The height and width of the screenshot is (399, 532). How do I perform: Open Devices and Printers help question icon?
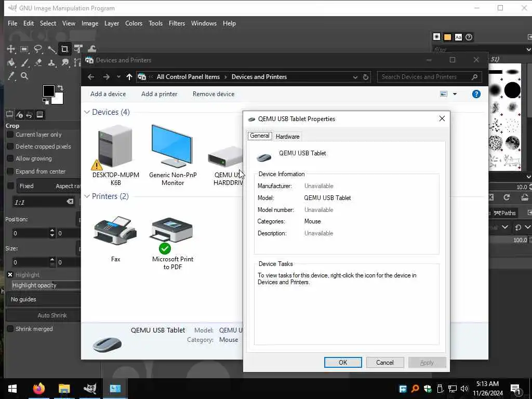[476, 94]
